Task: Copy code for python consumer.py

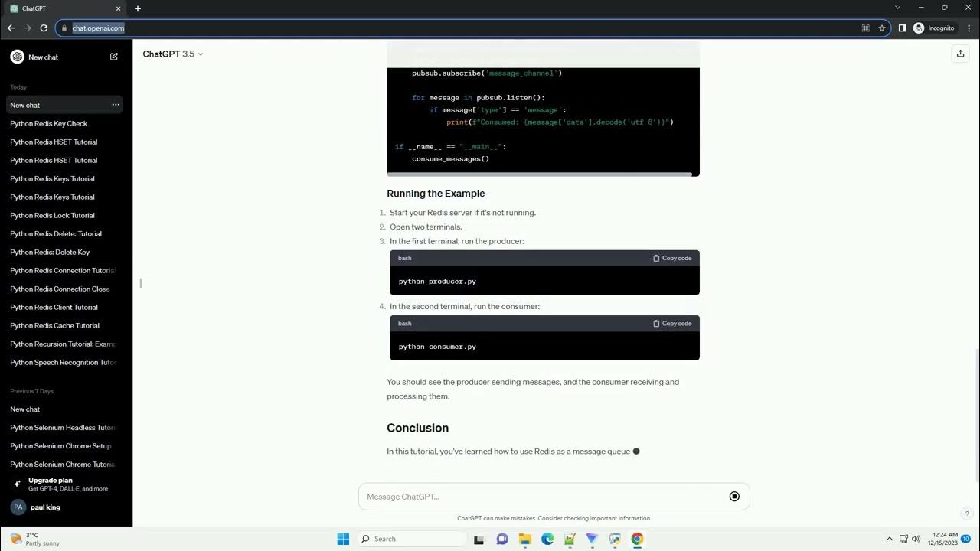Action: 672,324
